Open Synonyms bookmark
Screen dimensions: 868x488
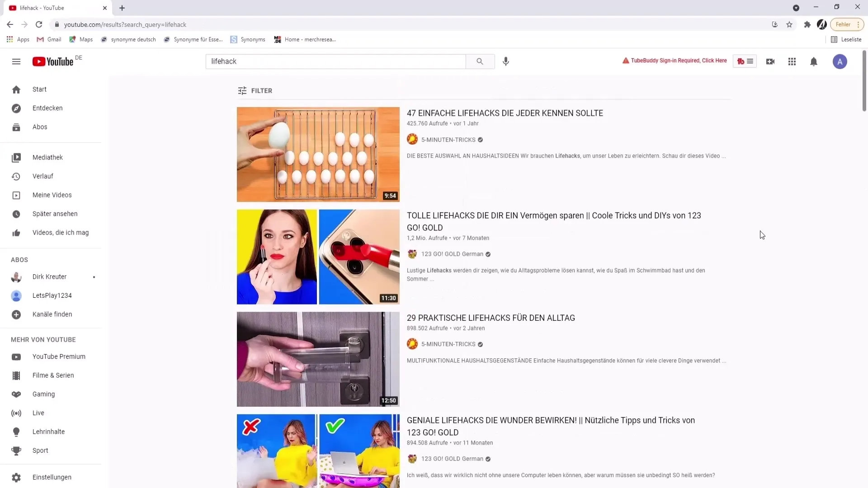[x=248, y=40]
